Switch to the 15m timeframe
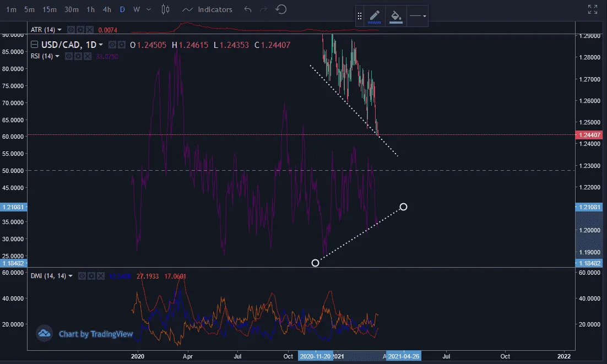The height and width of the screenshot is (364, 607). pyautogui.click(x=50, y=9)
